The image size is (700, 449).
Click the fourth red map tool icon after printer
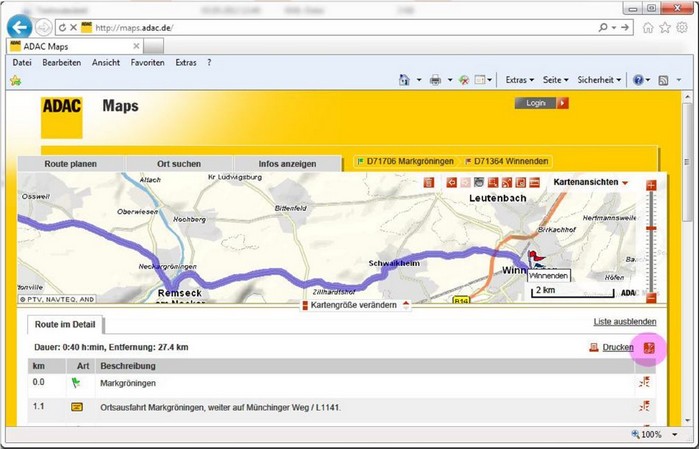[493, 182]
